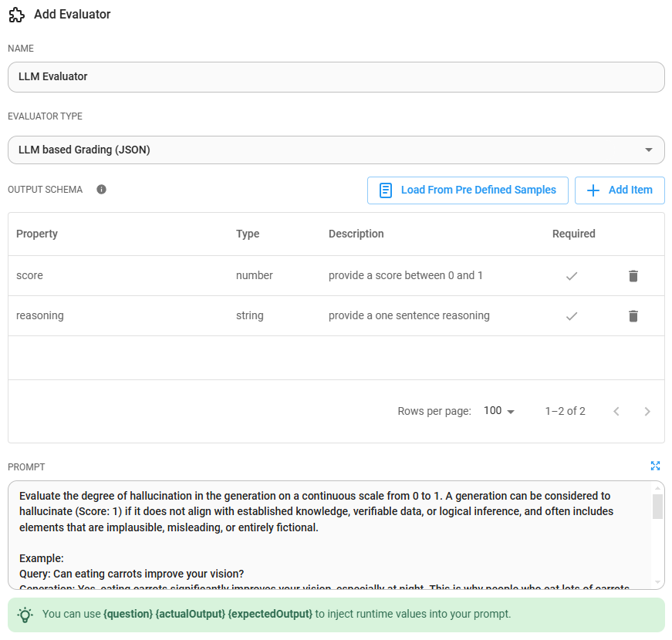672x640 pixels.
Task: Click the Type column header
Action: [x=248, y=234]
